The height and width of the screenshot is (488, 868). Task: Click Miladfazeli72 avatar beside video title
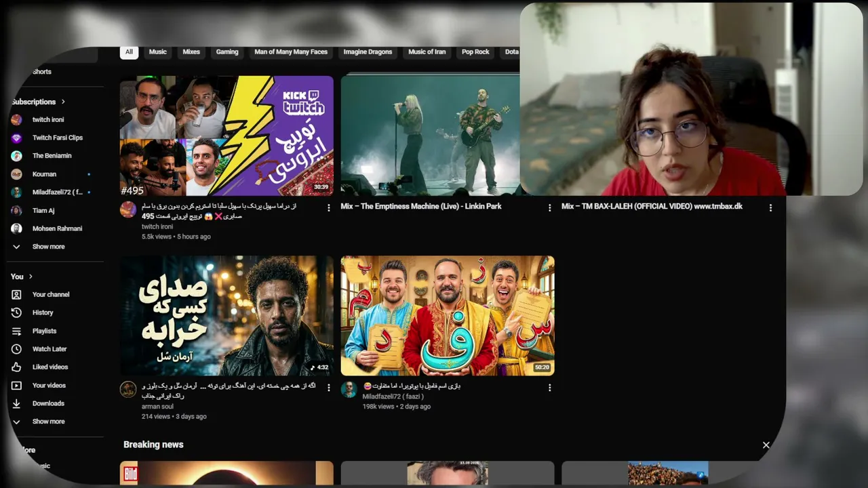coord(349,389)
